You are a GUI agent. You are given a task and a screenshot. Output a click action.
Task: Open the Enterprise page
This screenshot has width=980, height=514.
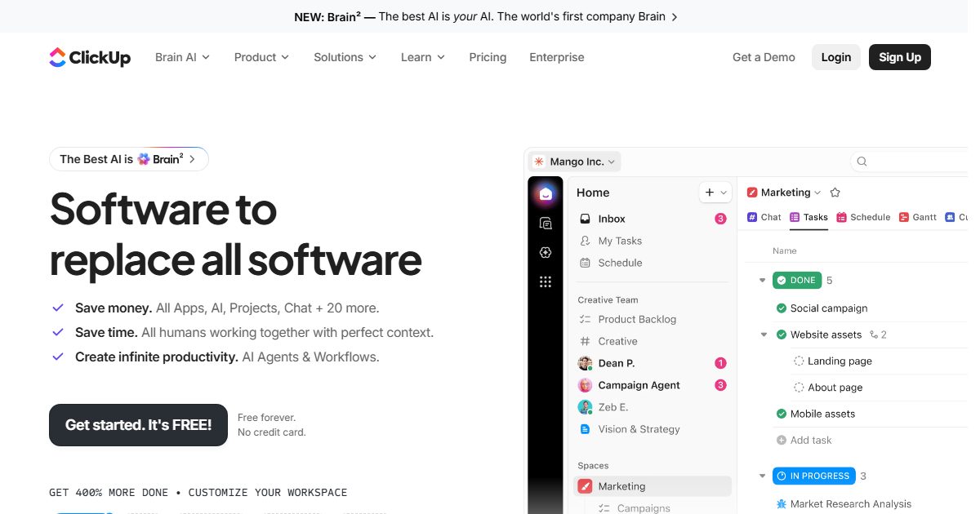(x=557, y=57)
